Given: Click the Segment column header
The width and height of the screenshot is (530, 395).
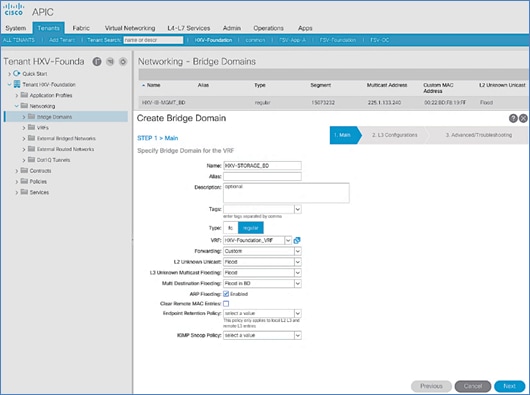Looking at the screenshot, I should (x=321, y=85).
